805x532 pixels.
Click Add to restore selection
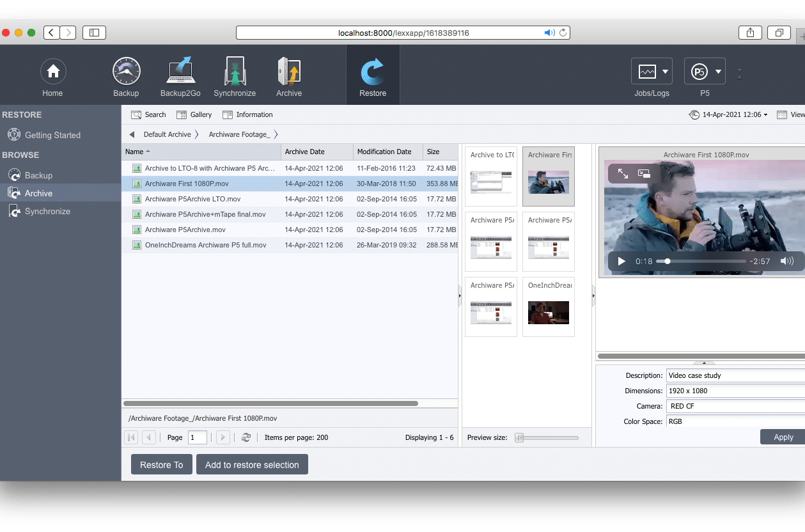point(252,464)
